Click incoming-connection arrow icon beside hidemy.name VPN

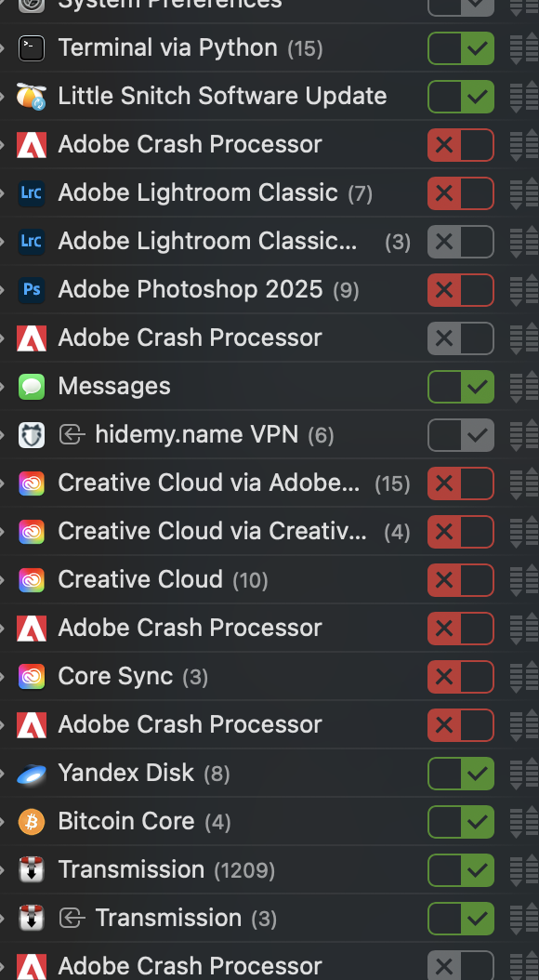click(72, 434)
